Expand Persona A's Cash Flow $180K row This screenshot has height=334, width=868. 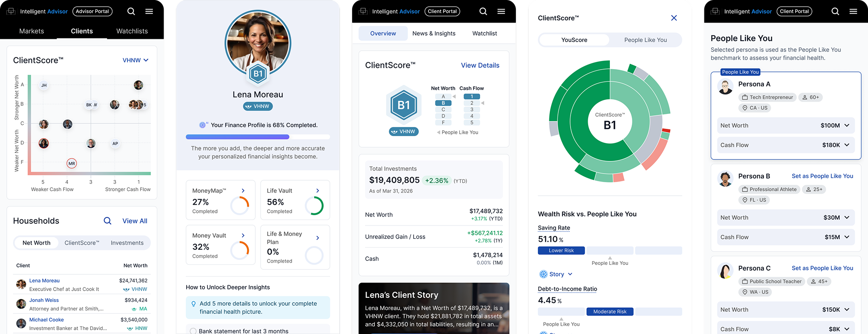click(786, 145)
